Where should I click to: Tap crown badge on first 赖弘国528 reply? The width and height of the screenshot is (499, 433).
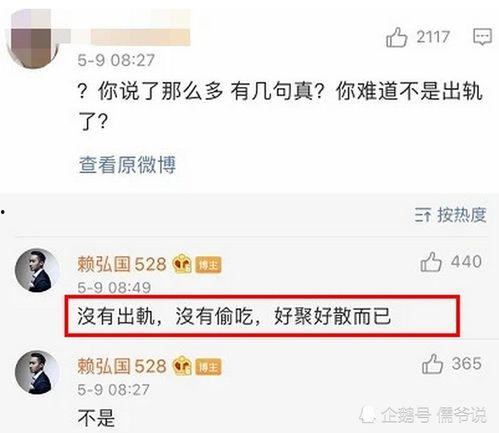point(182,264)
